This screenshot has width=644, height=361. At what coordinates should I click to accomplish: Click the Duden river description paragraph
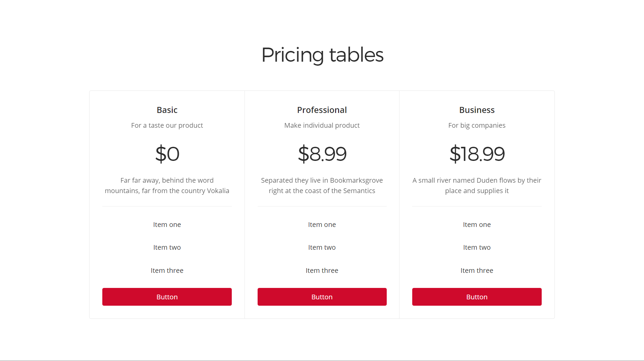pyautogui.click(x=477, y=185)
